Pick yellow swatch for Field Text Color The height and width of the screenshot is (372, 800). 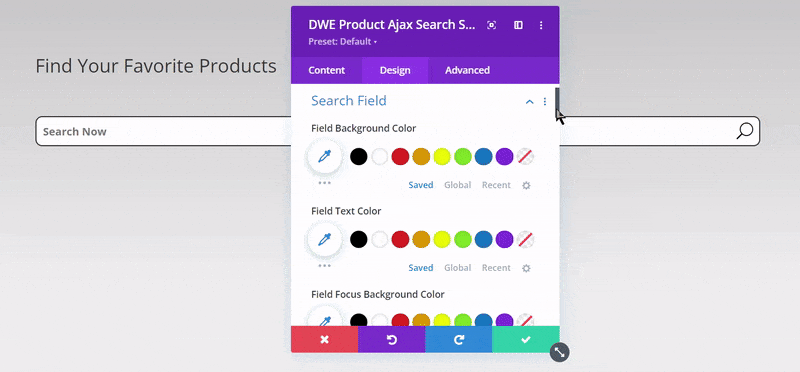(442, 239)
